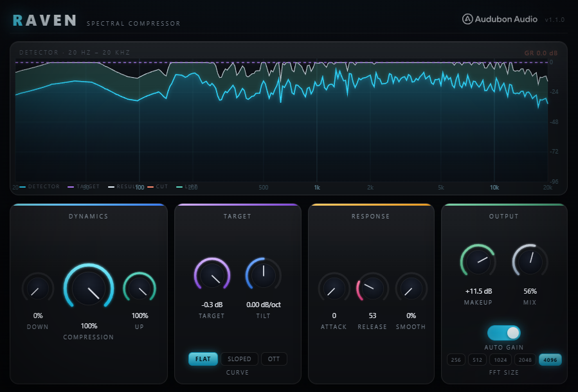Click the 0.00 dB/oct tilt value
Viewport: 578px width, 392px height.
coord(264,305)
